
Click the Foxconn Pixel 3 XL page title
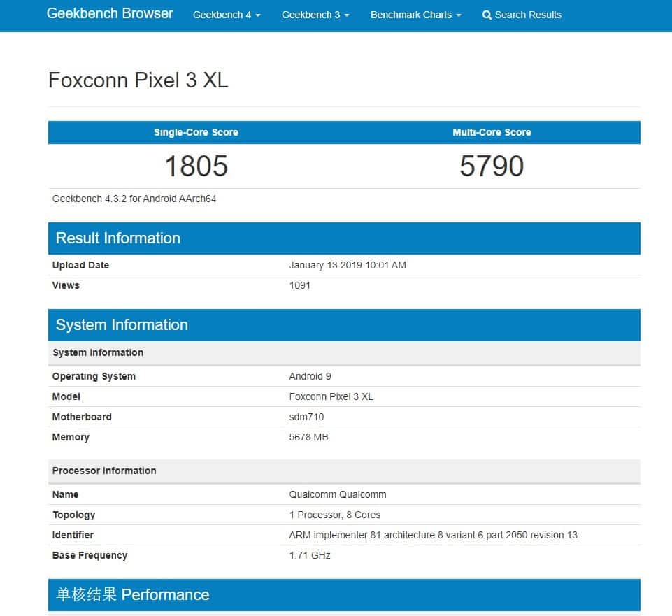click(138, 80)
